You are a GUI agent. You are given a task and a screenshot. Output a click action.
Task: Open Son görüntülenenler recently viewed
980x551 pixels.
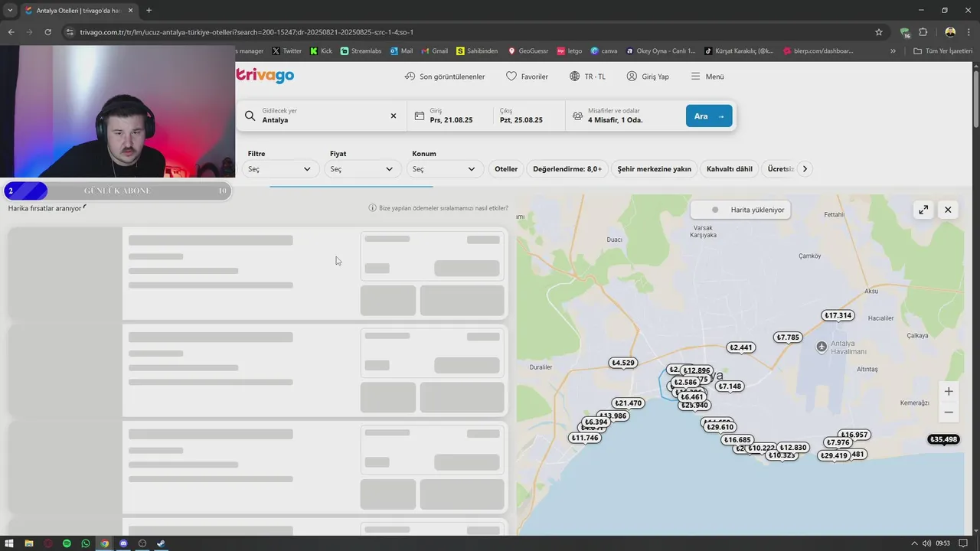tap(445, 77)
